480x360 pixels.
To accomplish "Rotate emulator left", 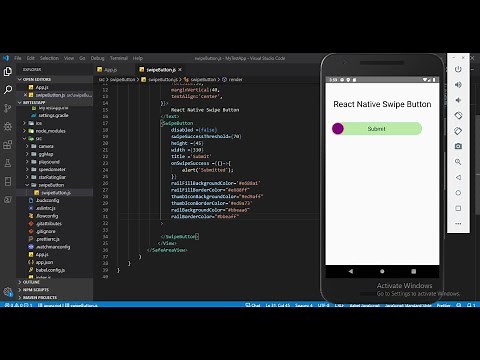I will pyautogui.click(x=458, y=116).
